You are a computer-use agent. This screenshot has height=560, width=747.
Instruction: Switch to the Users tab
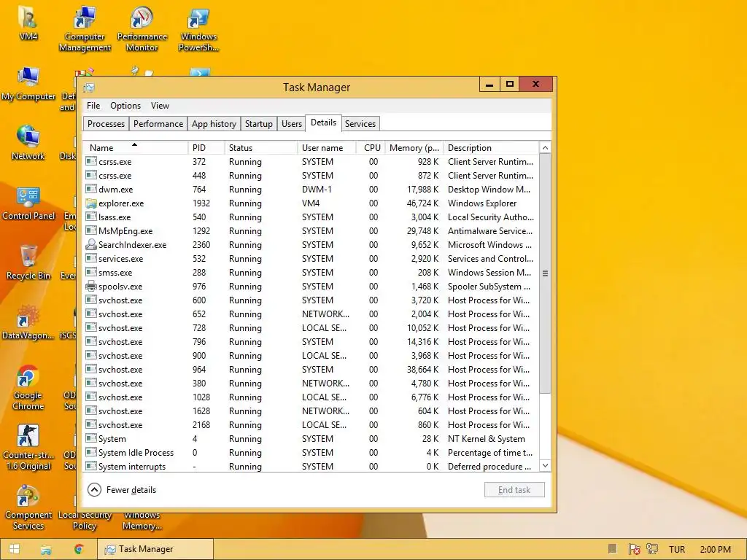[292, 124]
